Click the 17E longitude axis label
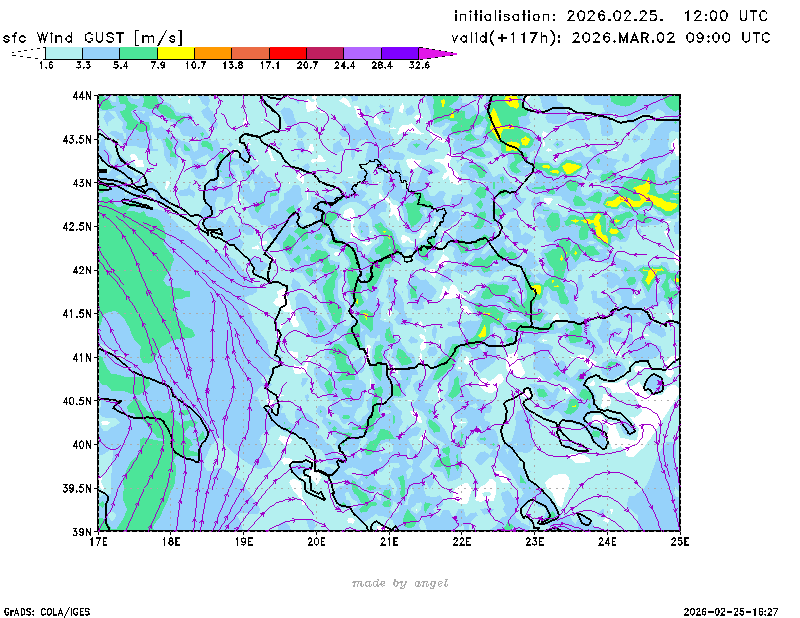Screen dimensions: 800x618 (x=98, y=543)
